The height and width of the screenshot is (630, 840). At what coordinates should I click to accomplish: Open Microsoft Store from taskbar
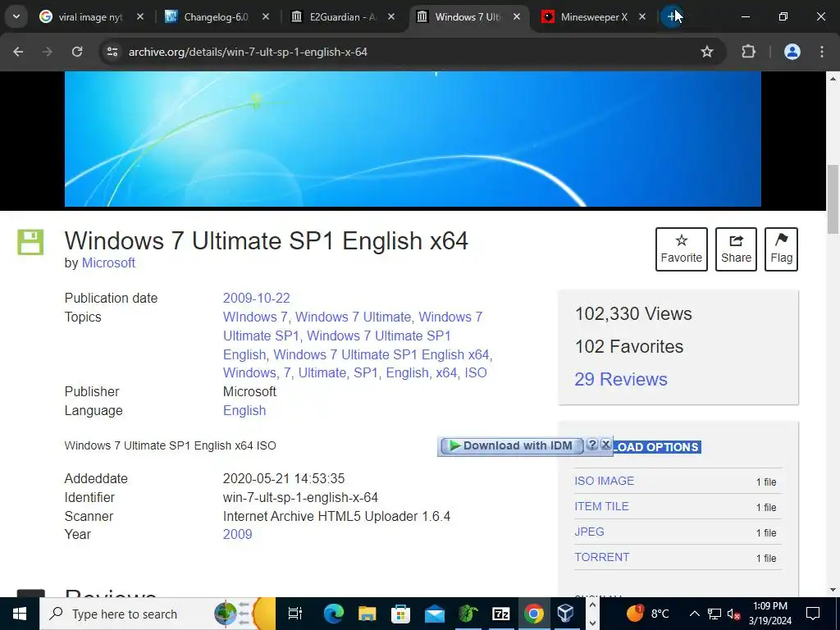[x=400, y=614]
